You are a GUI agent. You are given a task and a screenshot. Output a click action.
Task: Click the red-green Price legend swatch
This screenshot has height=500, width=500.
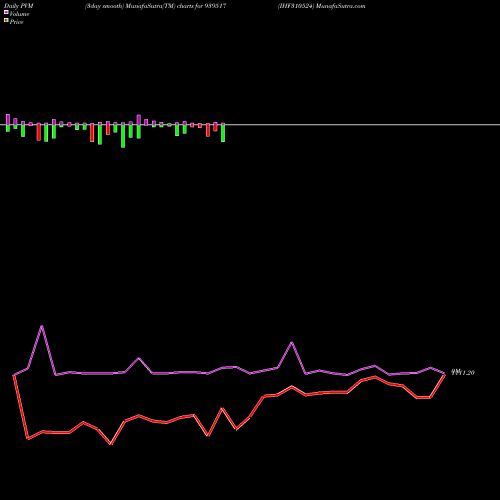coord(6,21)
